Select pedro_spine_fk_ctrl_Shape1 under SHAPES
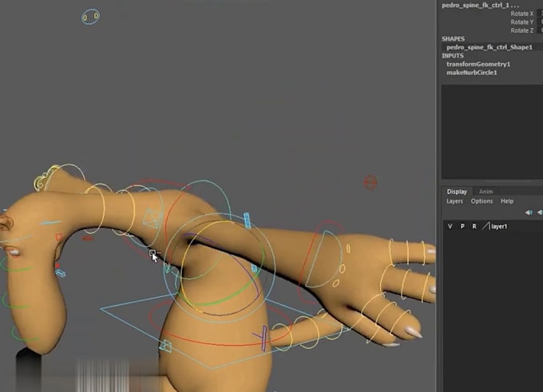 click(489, 47)
